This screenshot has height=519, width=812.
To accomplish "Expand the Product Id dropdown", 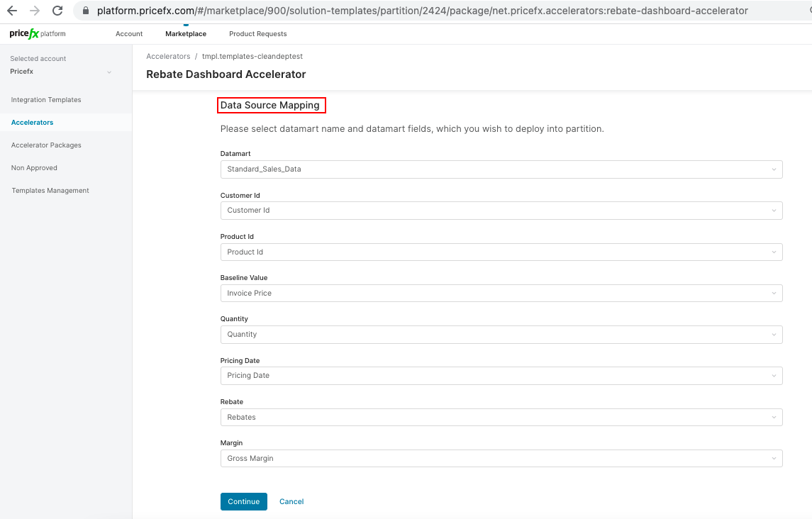I will point(501,252).
